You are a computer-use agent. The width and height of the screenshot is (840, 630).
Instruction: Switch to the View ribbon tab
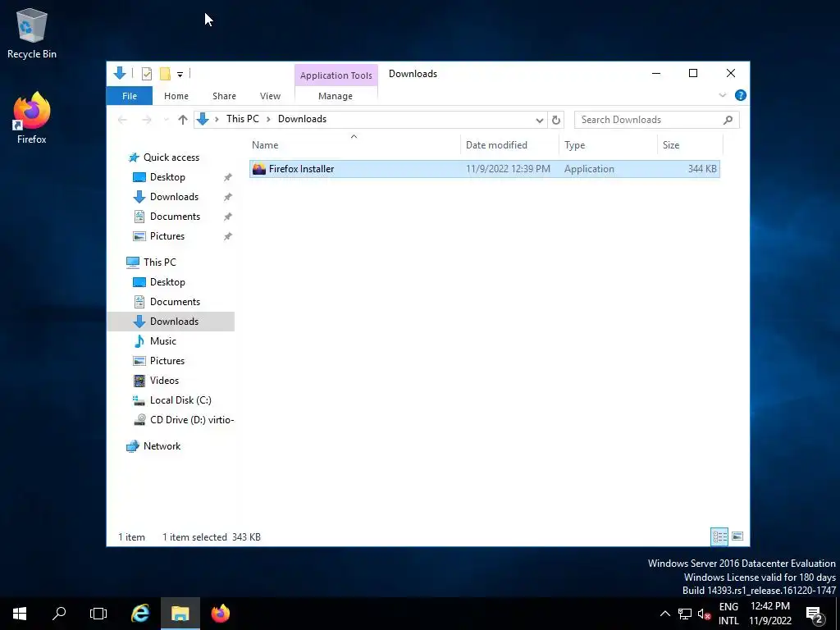(x=270, y=96)
